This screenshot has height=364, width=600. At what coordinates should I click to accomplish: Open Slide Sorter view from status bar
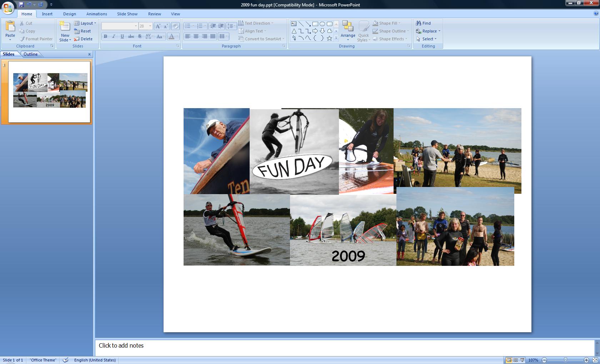click(515, 360)
